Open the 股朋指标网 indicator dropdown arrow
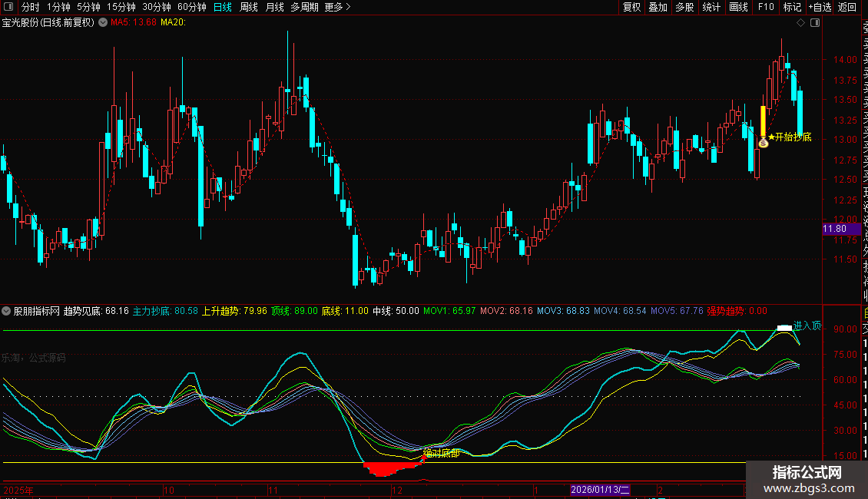The width and height of the screenshot is (868, 499). (x=7, y=311)
